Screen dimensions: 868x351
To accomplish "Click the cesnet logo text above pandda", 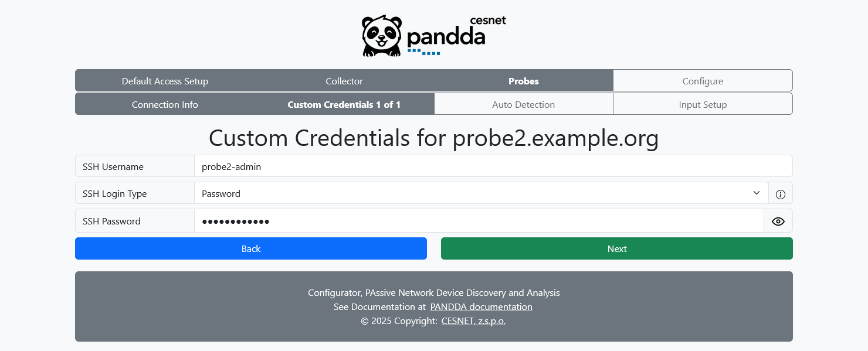I will point(489,20).
